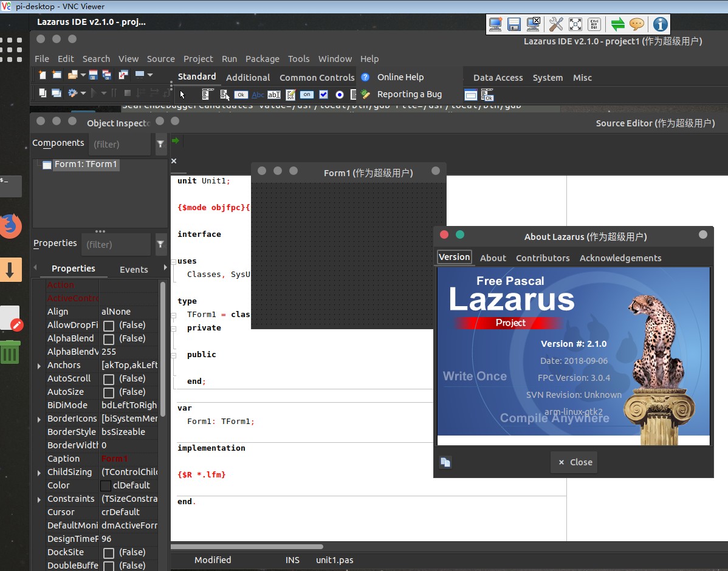The width and height of the screenshot is (728, 571).
Task: Pick the mouse pointer selection tool on palette
Action: (x=182, y=95)
